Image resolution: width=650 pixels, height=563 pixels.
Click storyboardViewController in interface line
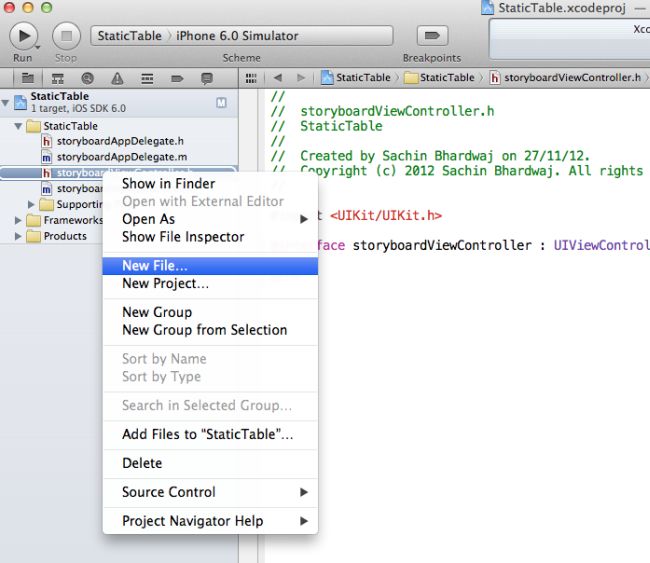[442, 245]
